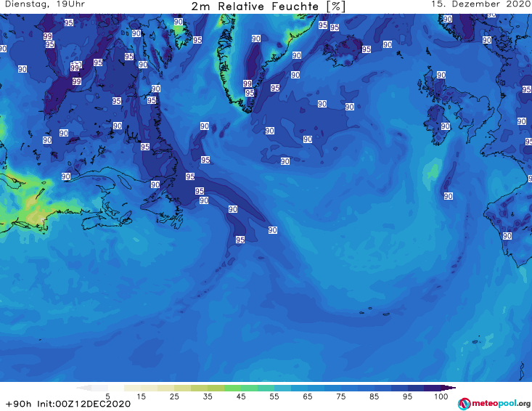Click the "90" contour label over Scotland
Screen dimensions: 532x411
pyautogui.click(x=441, y=75)
